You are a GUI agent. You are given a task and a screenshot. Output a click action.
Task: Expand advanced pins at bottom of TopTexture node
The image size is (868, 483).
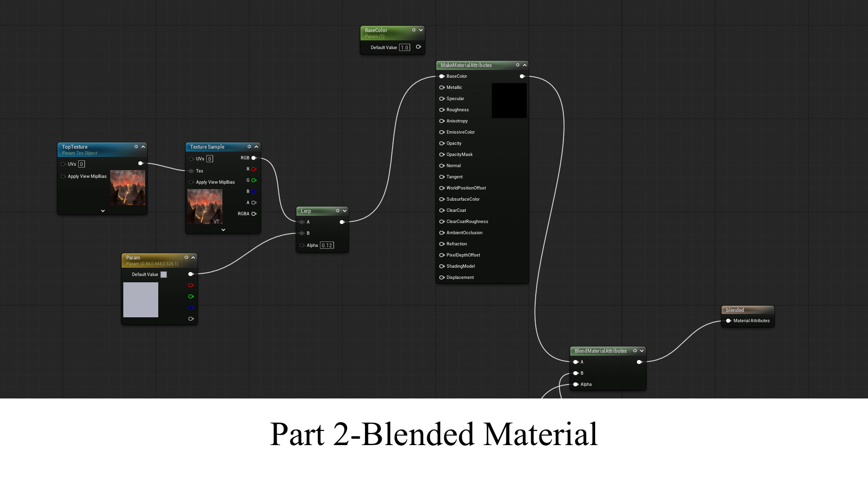(102, 211)
